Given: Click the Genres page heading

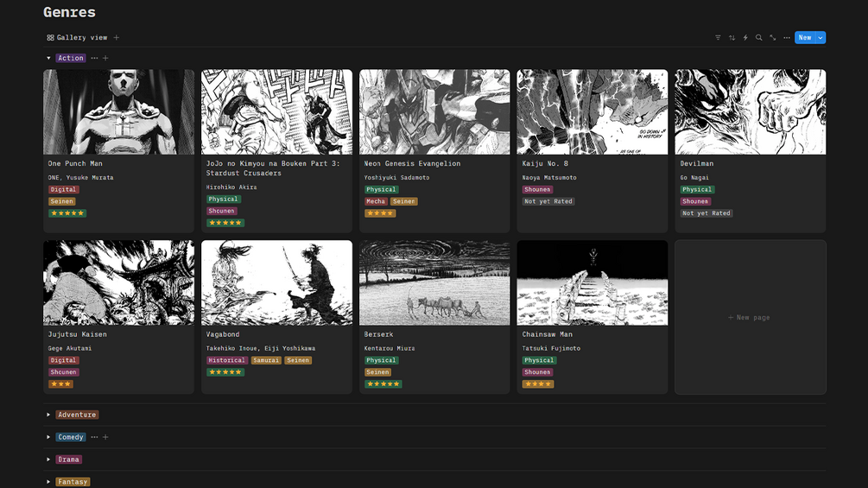Looking at the screenshot, I should pyautogui.click(x=70, y=12).
